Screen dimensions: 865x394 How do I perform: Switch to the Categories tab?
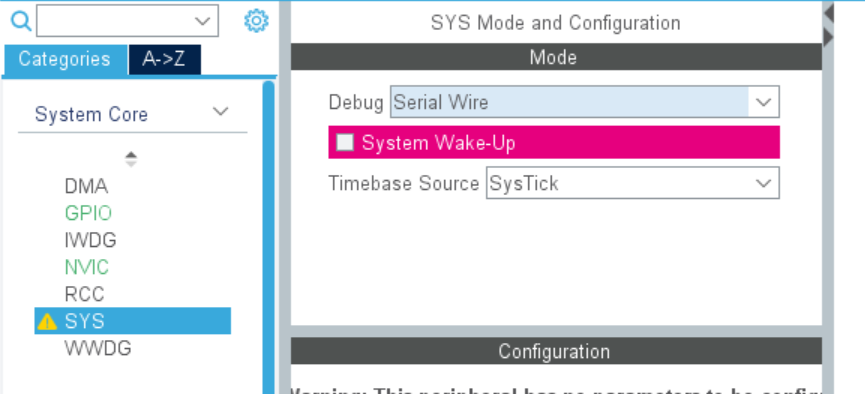pos(65,59)
